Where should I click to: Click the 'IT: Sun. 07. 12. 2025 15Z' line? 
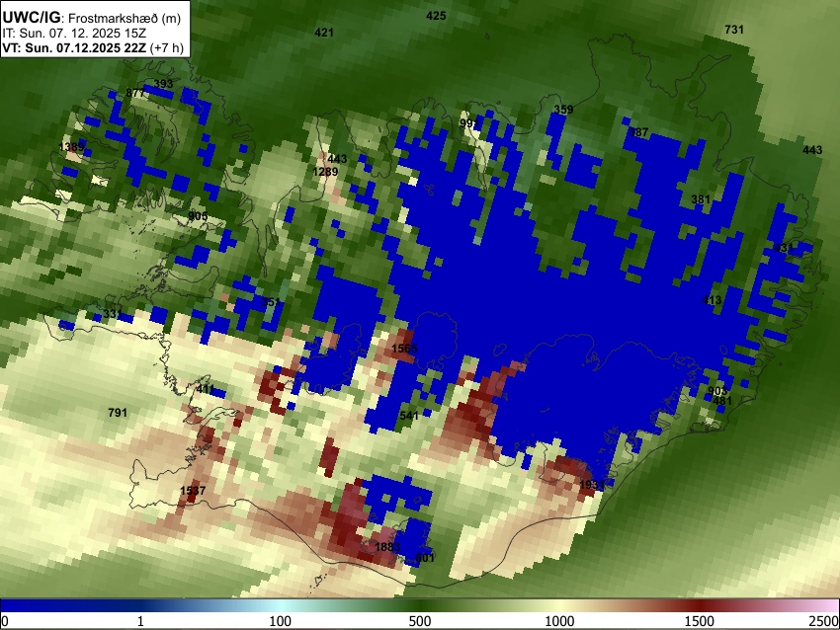(x=73, y=34)
